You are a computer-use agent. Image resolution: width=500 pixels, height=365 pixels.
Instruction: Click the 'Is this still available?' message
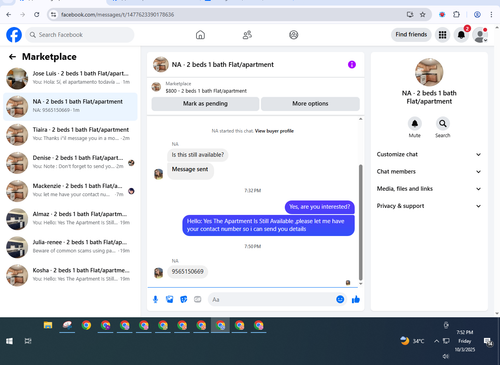tap(198, 155)
